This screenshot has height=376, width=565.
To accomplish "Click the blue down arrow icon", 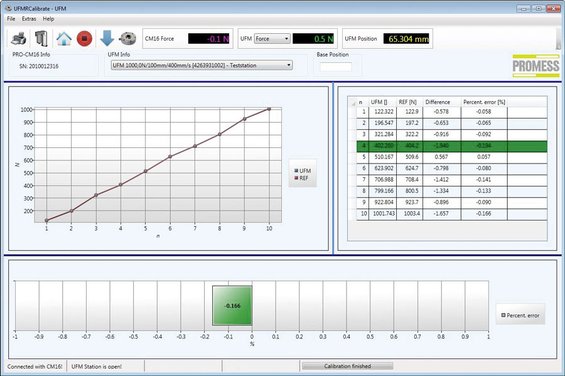I will 107,38.
